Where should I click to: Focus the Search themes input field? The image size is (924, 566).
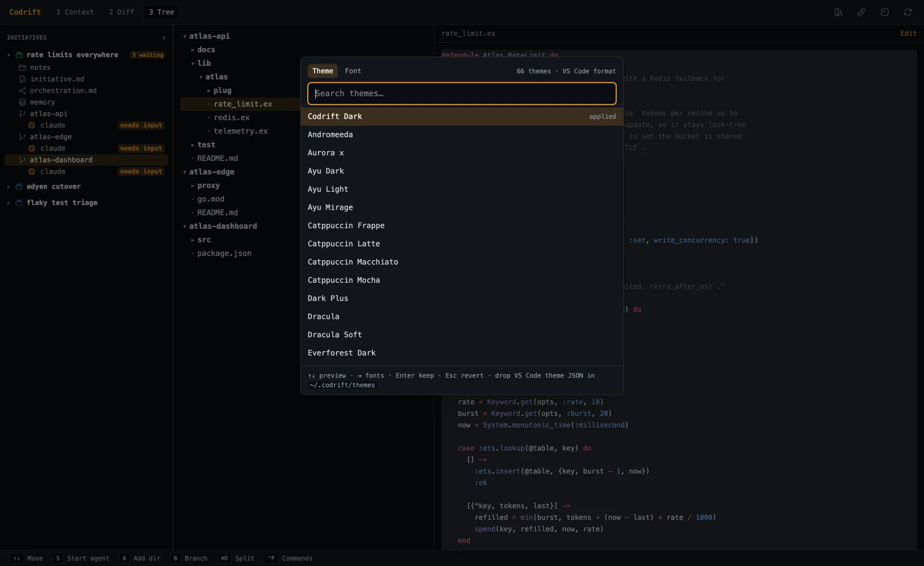coord(462,94)
